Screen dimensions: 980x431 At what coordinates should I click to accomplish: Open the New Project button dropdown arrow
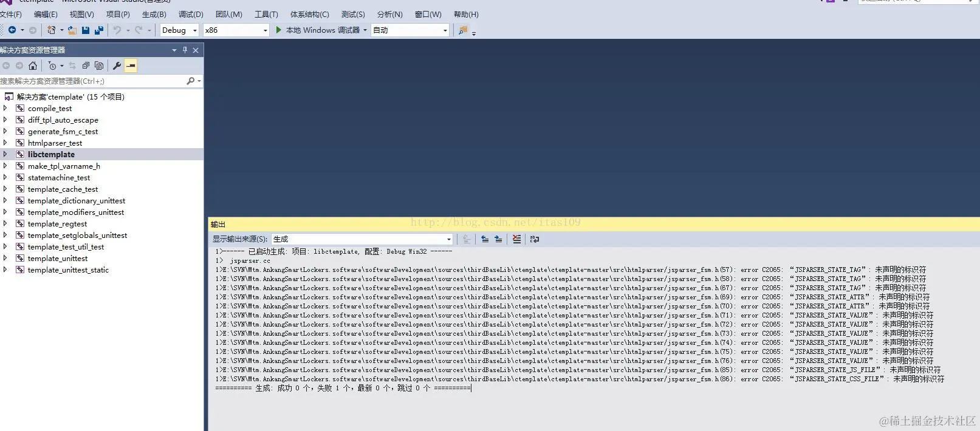click(x=61, y=30)
